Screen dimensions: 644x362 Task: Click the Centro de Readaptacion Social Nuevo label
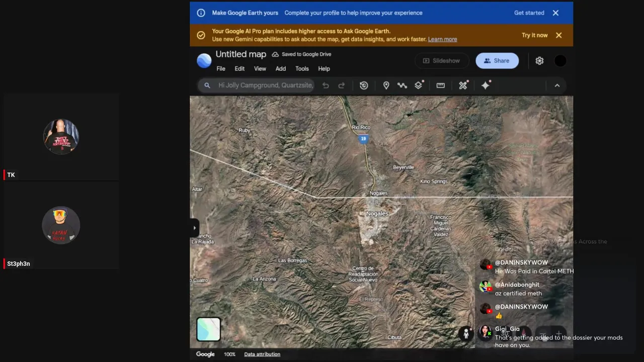(x=363, y=274)
